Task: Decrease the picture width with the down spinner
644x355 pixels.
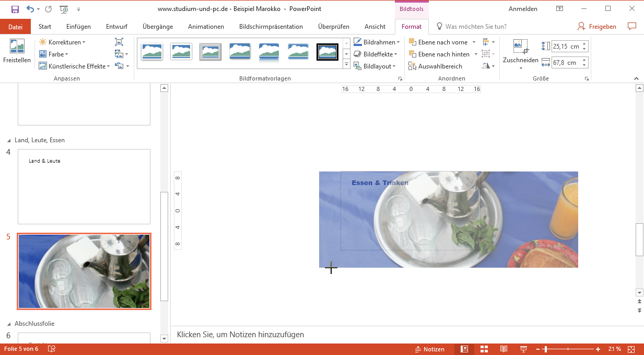Action: [584, 65]
